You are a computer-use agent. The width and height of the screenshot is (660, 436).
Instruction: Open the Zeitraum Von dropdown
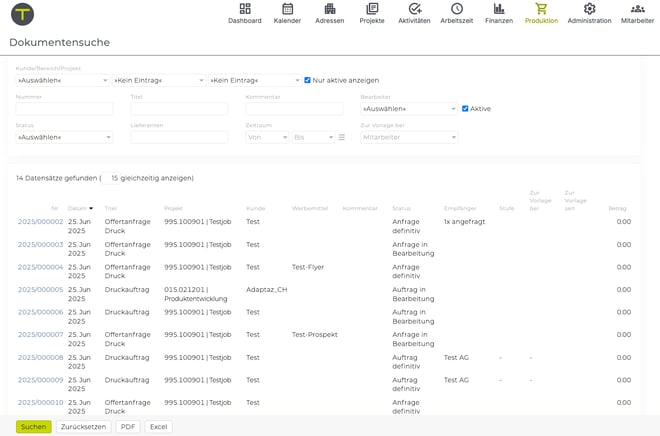(267, 137)
